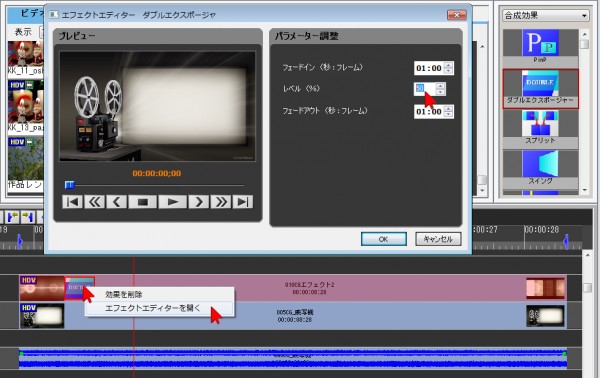Image resolution: width=600 pixels, height=378 pixels.
Task: Confirm with the OK button
Action: coord(383,239)
